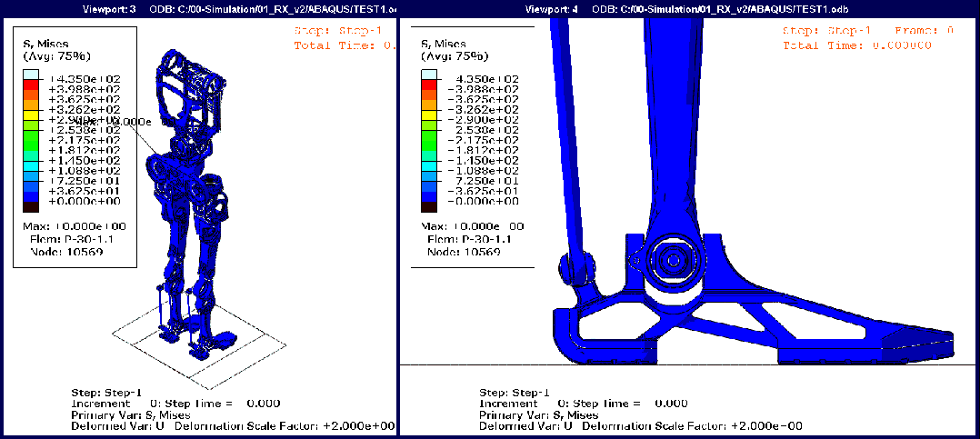Pick the yellow legend swatch in Viewport 4
The height and width of the screenshot is (439, 980).
(x=428, y=115)
